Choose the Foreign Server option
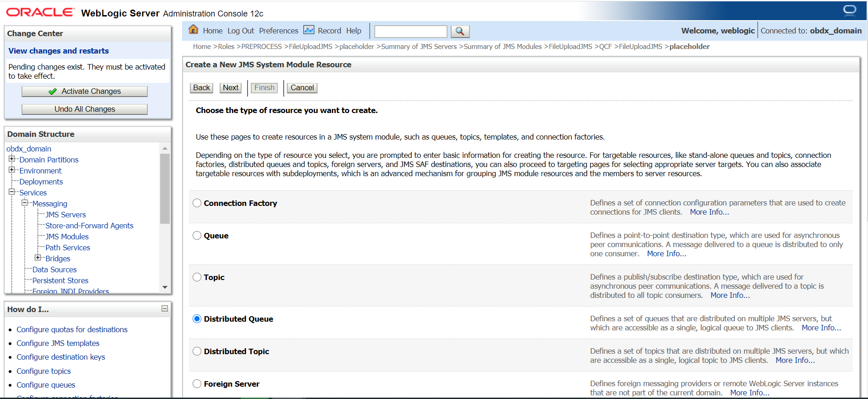The image size is (868, 399). 197,384
